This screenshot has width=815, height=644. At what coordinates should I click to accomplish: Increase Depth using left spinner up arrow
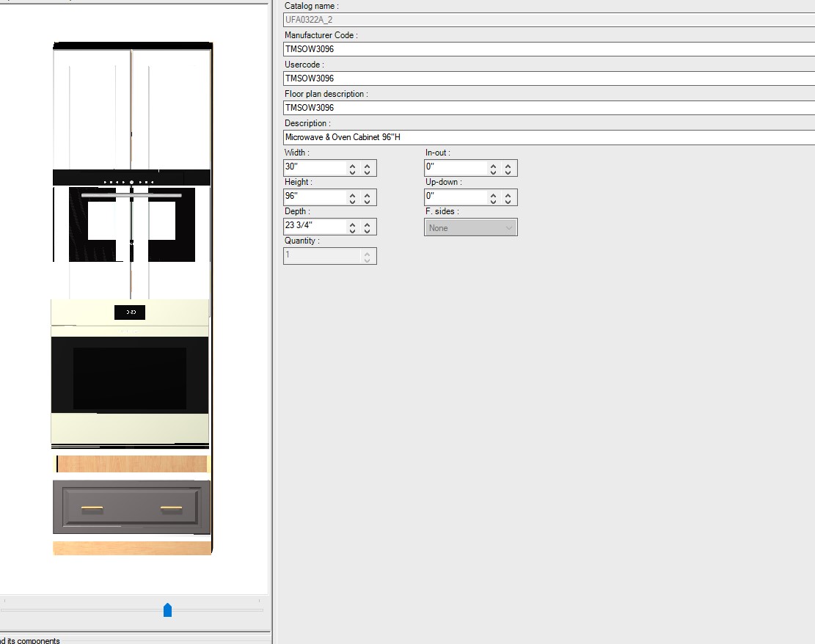click(x=352, y=224)
